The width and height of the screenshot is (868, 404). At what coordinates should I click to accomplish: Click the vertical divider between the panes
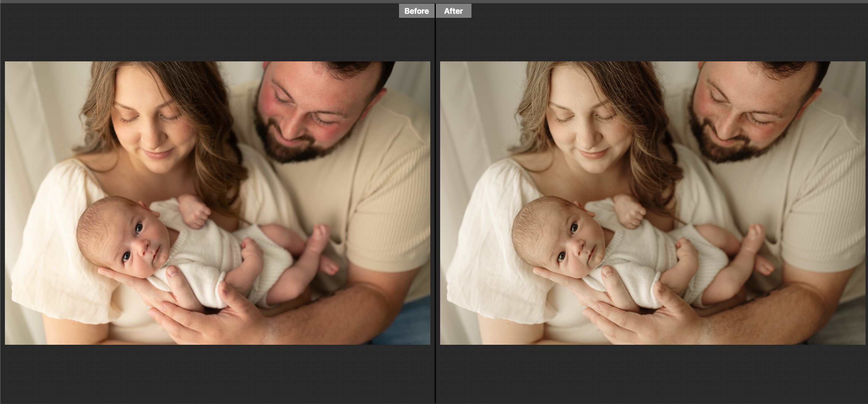tap(435, 202)
